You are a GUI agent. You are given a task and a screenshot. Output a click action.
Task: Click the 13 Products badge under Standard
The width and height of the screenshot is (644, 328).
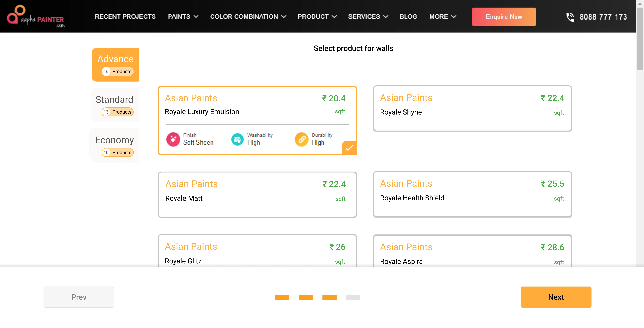pos(118,112)
